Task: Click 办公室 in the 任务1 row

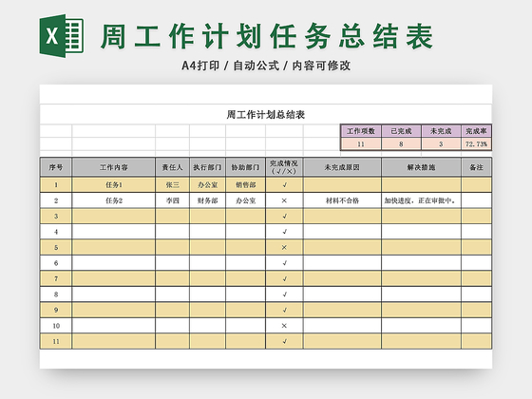Action: 207,185
